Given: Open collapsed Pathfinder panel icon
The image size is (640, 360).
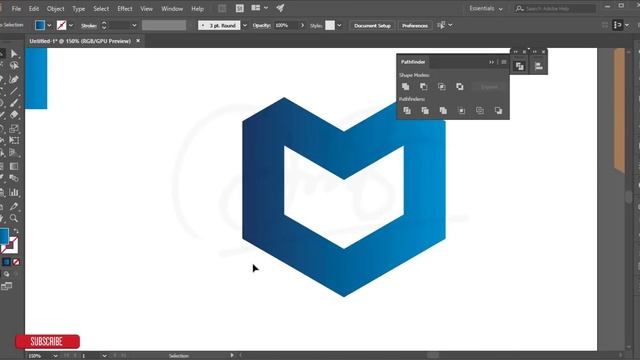Looking at the screenshot, I should pos(520,66).
